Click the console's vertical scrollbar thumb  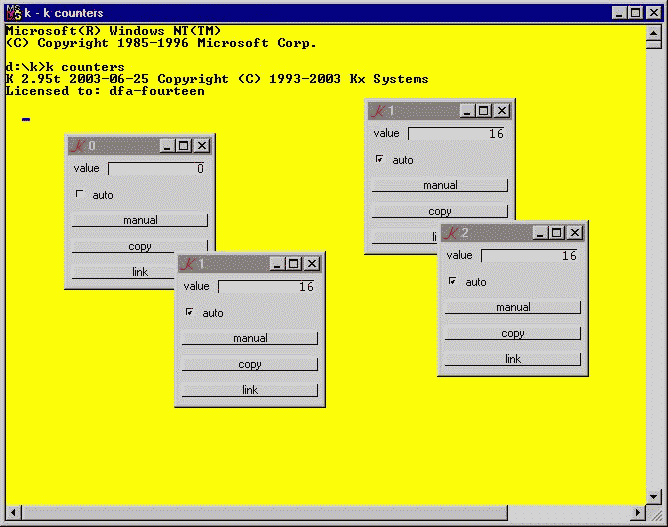[654, 44]
